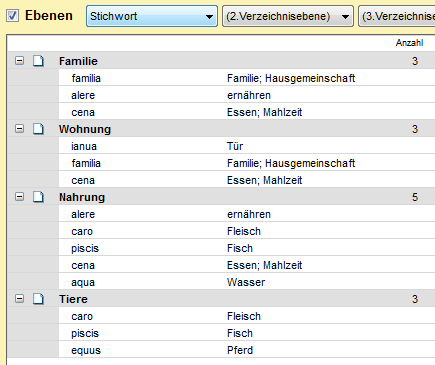Collapse the Familie group
This screenshot has height=365, width=435.
pyautogui.click(x=20, y=61)
